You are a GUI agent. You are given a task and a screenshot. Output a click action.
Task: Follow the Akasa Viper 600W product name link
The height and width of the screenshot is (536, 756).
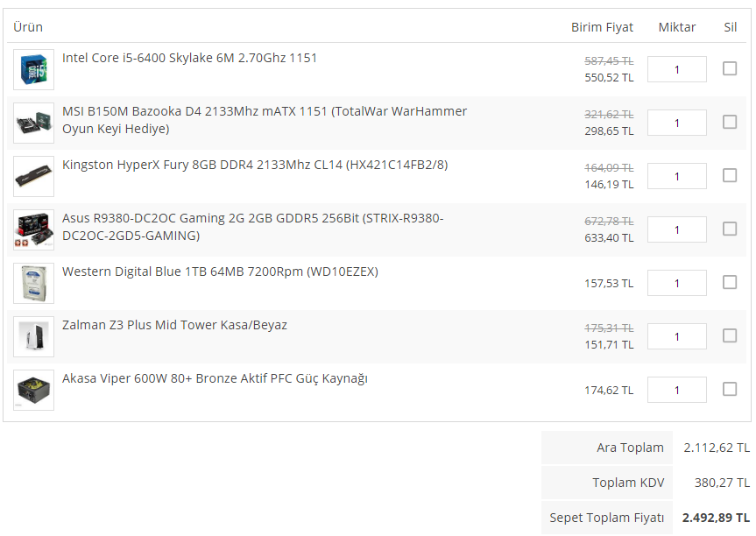point(215,378)
